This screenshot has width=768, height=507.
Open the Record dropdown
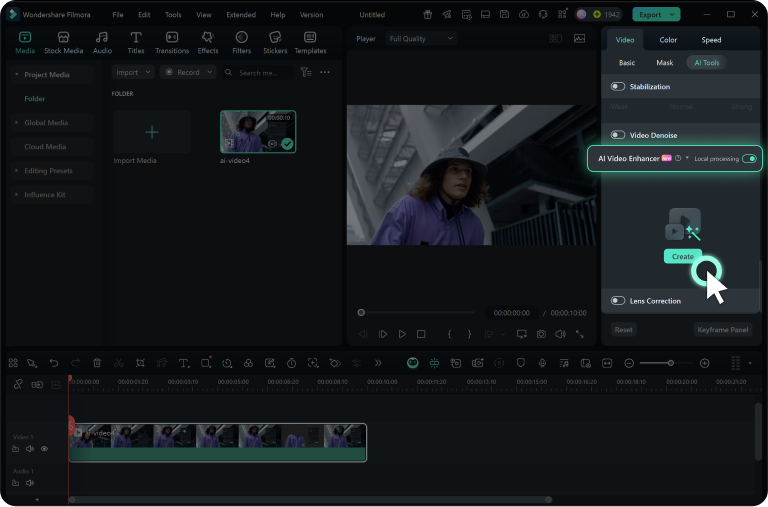(x=188, y=72)
